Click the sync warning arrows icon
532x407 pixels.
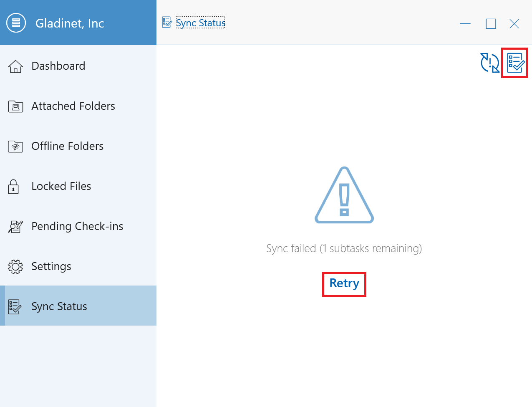pyautogui.click(x=489, y=63)
